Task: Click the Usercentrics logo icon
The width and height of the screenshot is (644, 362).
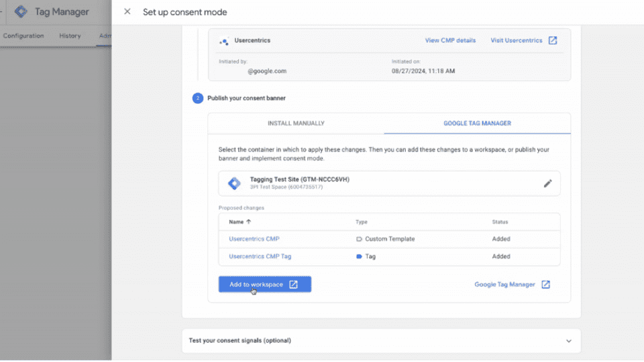Action: [x=224, y=41]
